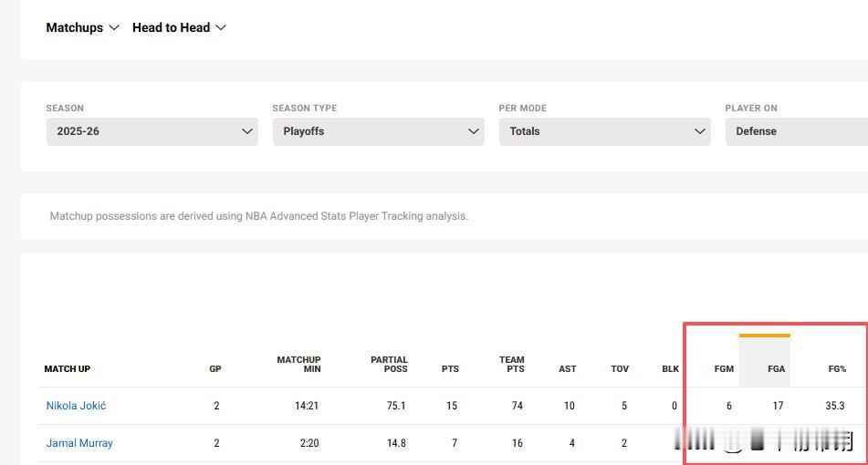
Task: Open the Matchups navigation dropdown
Action: [x=82, y=27]
